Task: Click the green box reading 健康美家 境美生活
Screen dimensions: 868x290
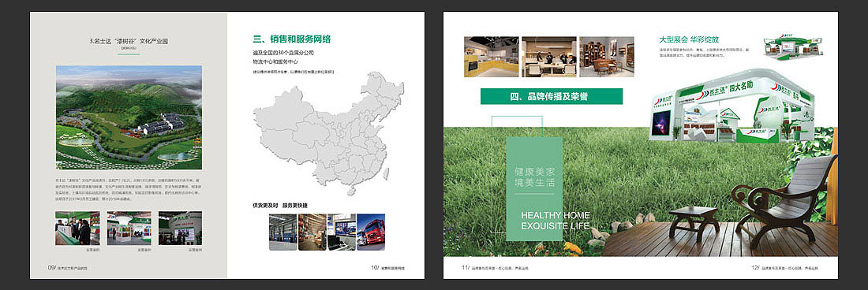Action: [534, 189]
